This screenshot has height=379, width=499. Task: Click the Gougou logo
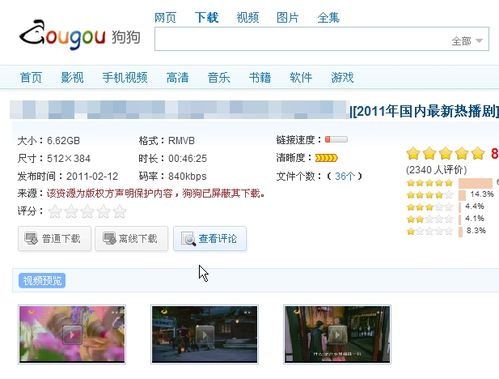point(80,35)
